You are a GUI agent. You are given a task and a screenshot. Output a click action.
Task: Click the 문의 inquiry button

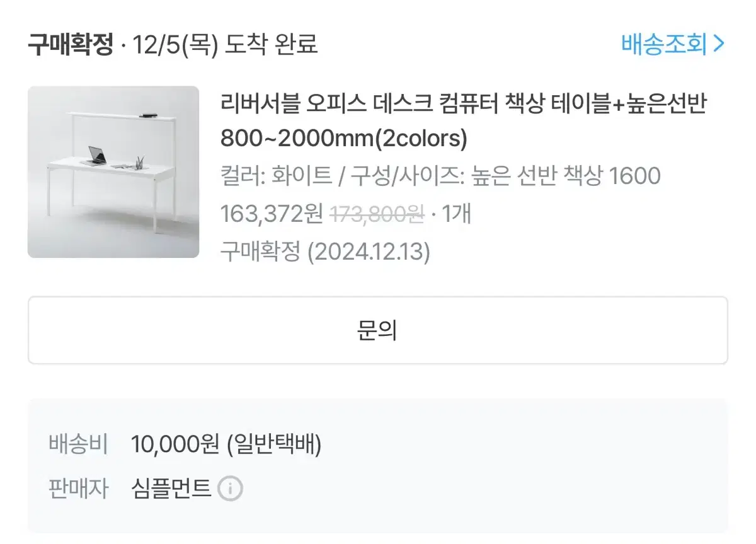coord(377,330)
